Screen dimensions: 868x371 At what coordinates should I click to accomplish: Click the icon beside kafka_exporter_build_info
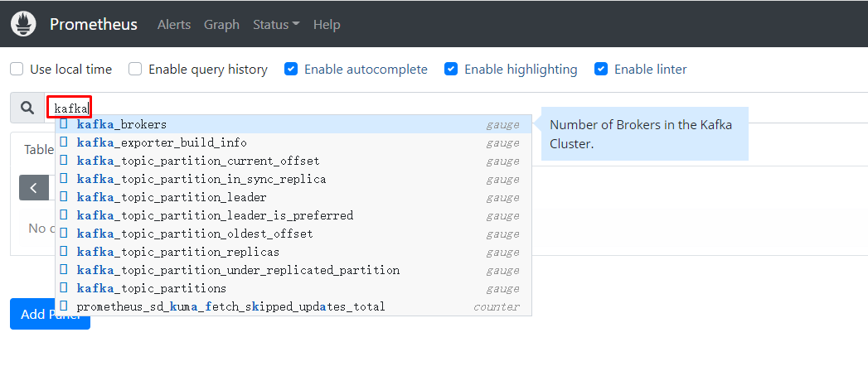pyautogui.click(x=64, y=142)
